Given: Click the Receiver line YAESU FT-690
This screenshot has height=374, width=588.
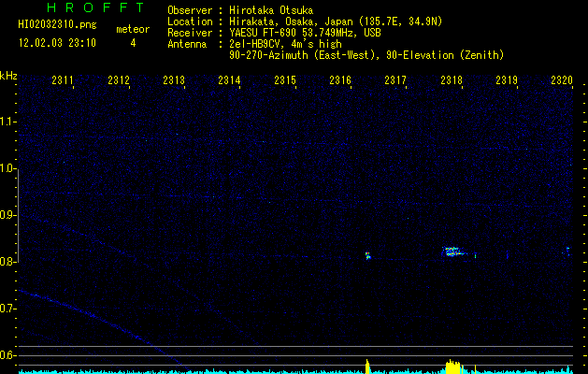Looking at the screenshot, I should click(x=274, y=33).
